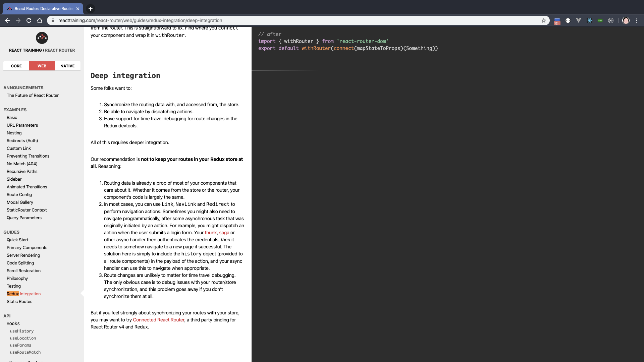The height and width of the screenshot is (362, 644).
Task: Open Chrome three-dot menu
Action: click(x=637, y=20)
